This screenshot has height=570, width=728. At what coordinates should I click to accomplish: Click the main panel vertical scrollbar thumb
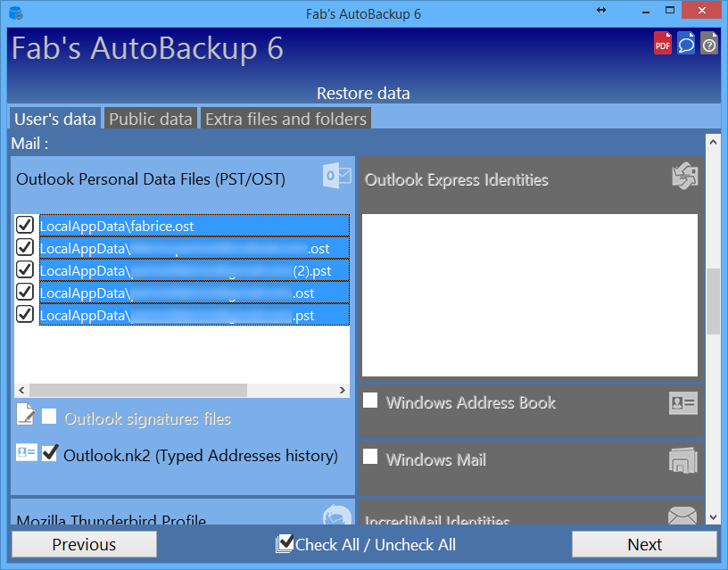(x=713, y=302)
